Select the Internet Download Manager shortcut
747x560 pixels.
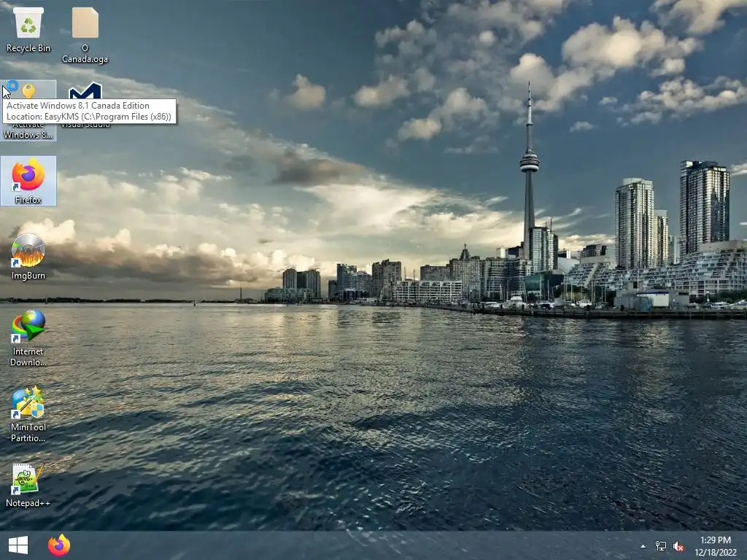point(28,338)
